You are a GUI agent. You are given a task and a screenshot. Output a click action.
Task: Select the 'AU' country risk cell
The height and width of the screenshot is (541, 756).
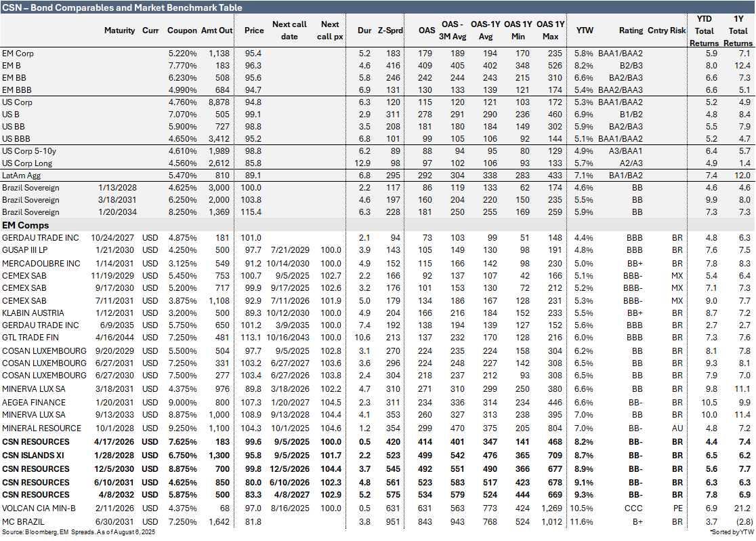pos(677,428)
